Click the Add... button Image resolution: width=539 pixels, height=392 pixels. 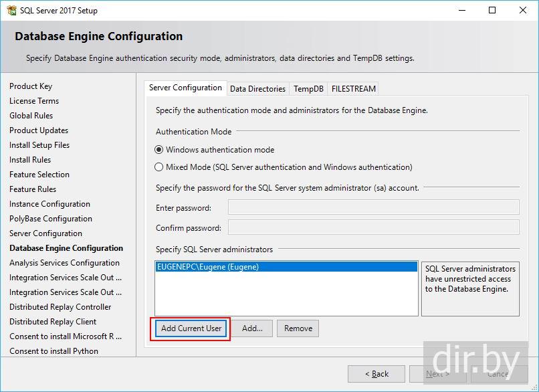252,328
